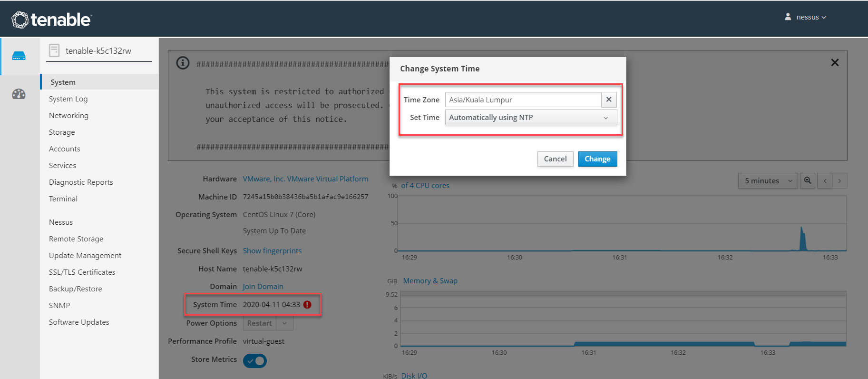Click the Change button
This screenshot has height=379, width=868.
(597, 159)
